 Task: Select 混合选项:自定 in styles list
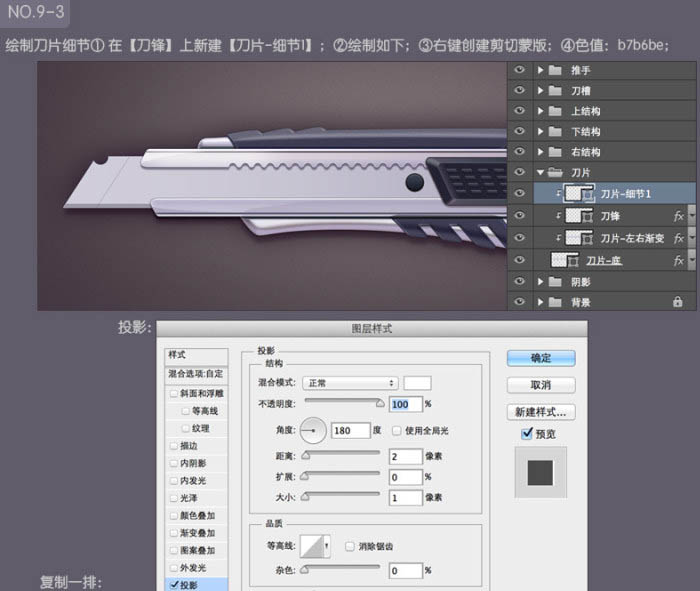[196, 374]
